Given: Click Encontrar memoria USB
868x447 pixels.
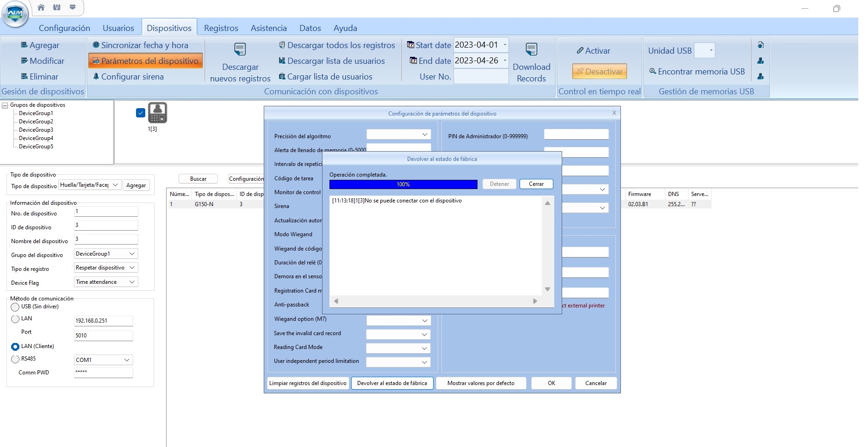Looking at the screenshot, I should 697,72.
